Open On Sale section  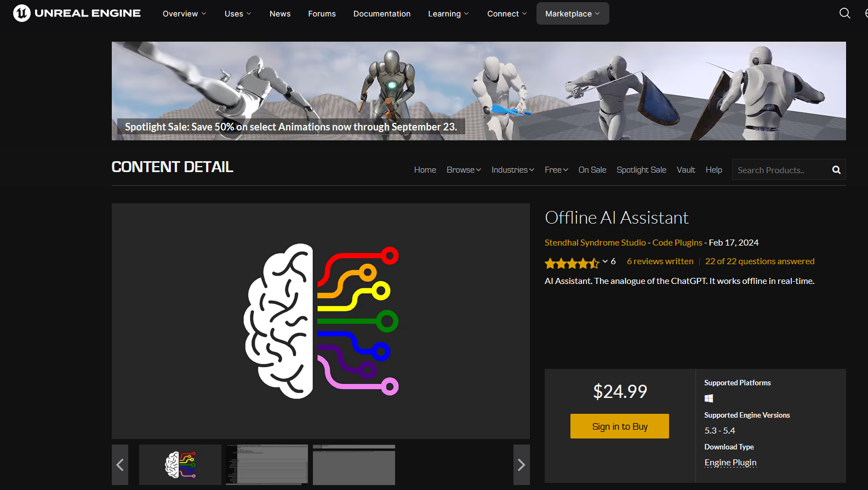coord(592,170)
